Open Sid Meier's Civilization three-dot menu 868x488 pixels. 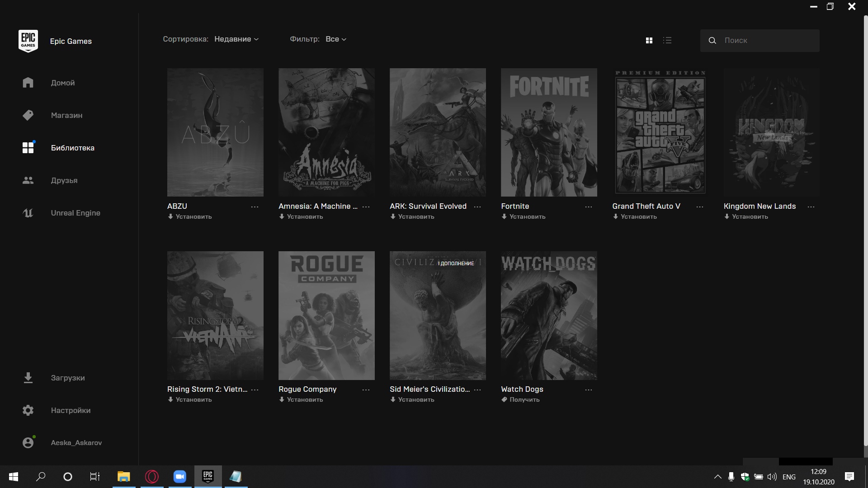[477, 389]
